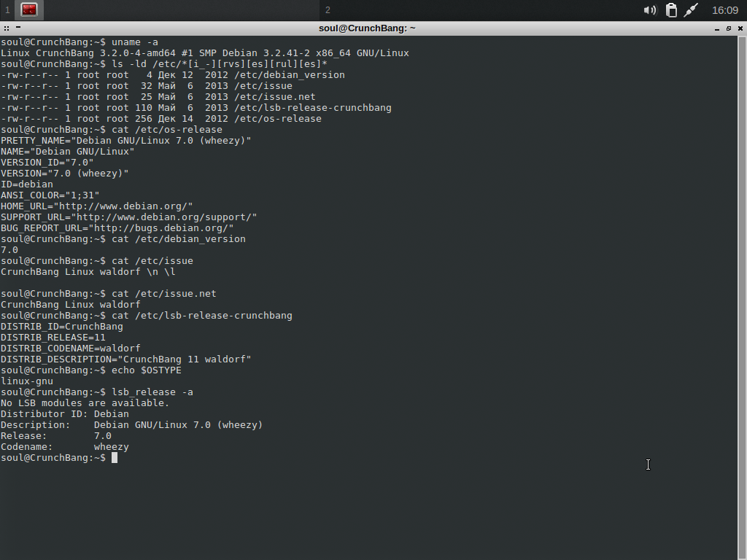Click the clipboard manager tray icon
Viewport: 747px width, 560px height.
(x=671, y=10)
